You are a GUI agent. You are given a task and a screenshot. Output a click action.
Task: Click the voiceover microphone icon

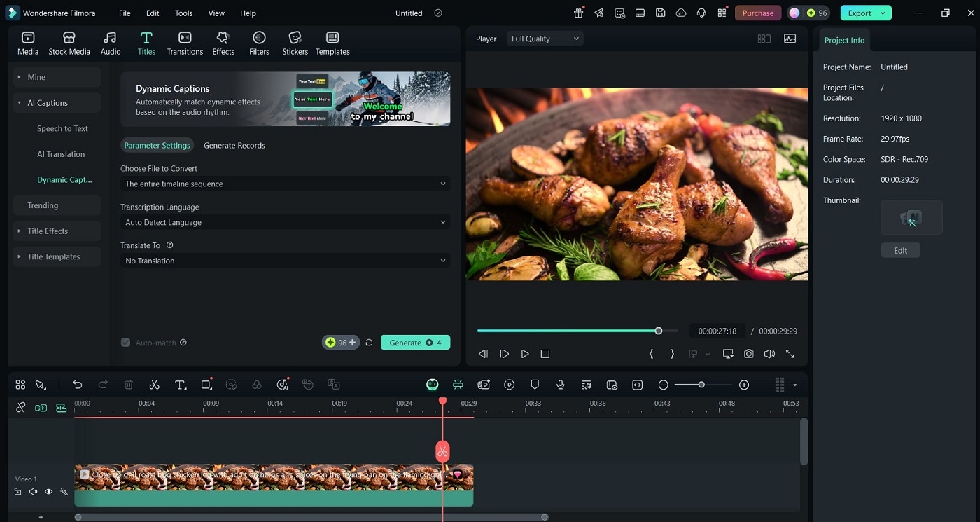[x=561, y=385]
